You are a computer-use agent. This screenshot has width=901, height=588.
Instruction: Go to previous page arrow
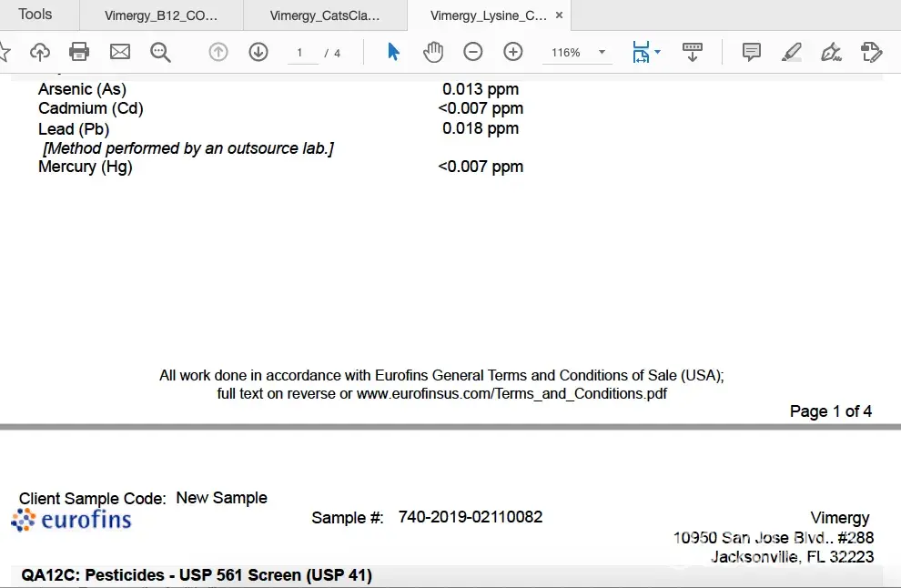coord(218,52)
